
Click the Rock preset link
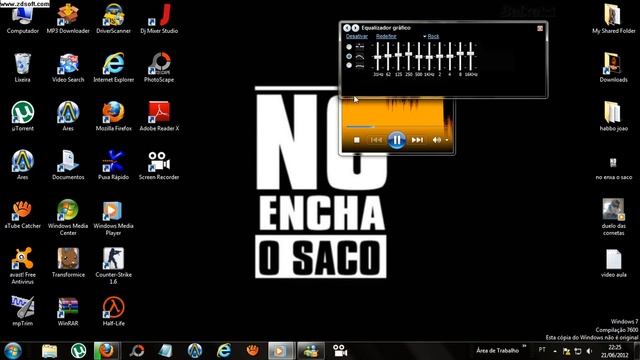pos(433,36)
